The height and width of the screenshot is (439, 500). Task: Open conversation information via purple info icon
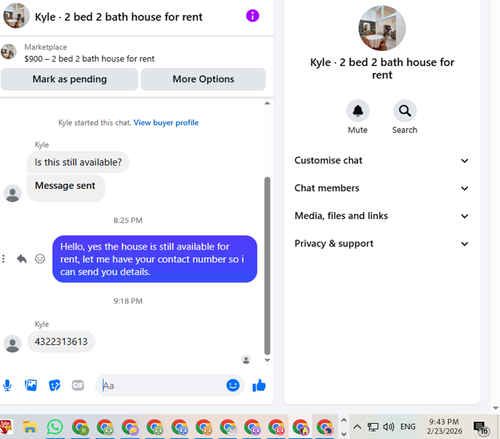pyautogui.click(x=252, y=16)
